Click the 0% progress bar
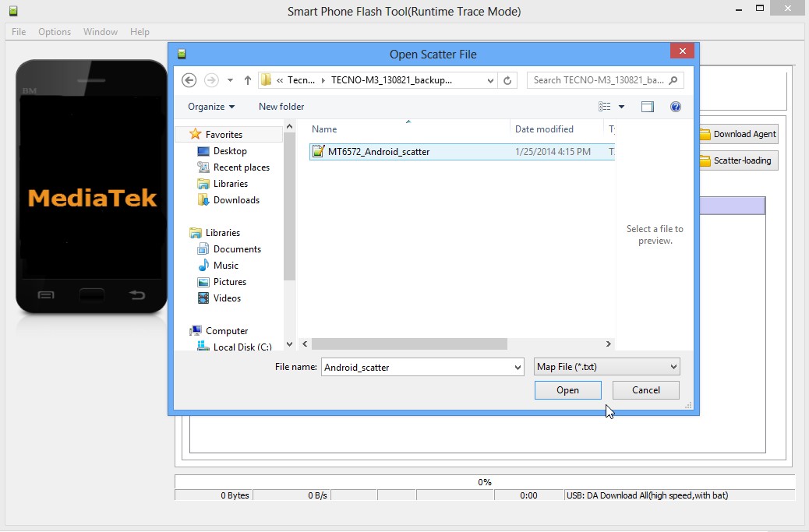 485,481
